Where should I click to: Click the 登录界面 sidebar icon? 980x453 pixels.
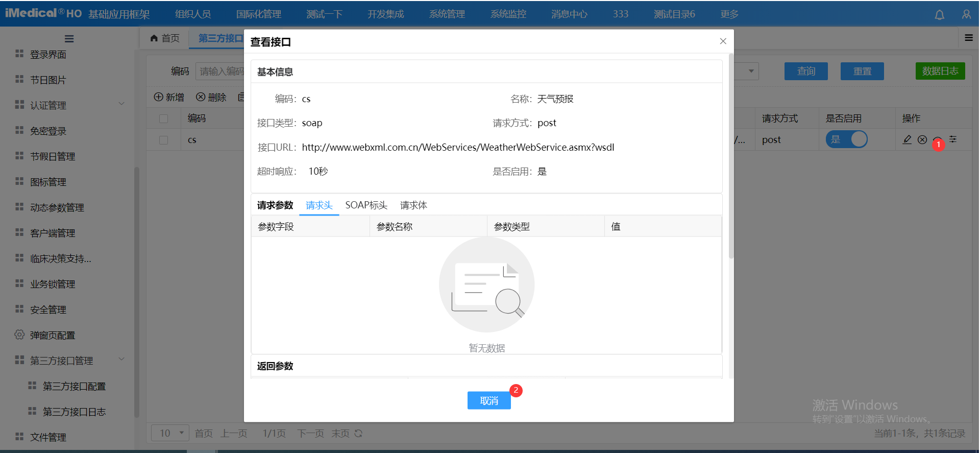pyautogui.click(x=19, y=54)
